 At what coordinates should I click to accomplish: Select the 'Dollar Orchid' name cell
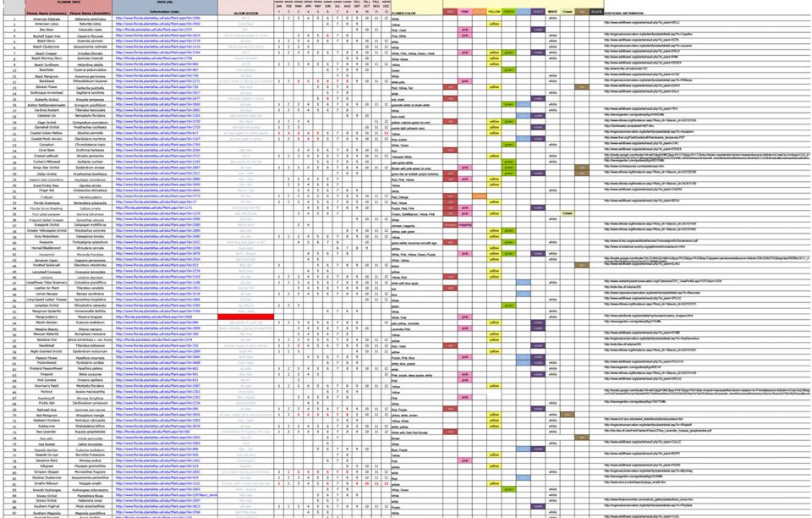[x=47, y=174]
